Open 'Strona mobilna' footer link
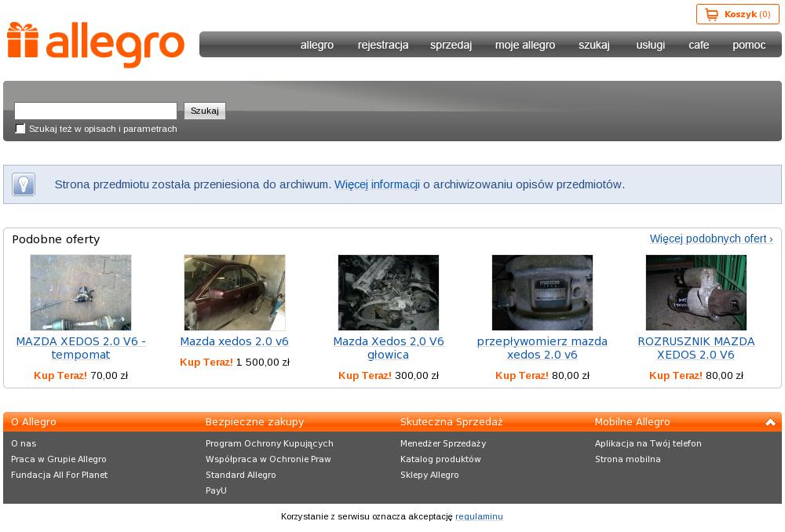Image resolution: width=785 pixels, height=532 pixels. point(628,459)
